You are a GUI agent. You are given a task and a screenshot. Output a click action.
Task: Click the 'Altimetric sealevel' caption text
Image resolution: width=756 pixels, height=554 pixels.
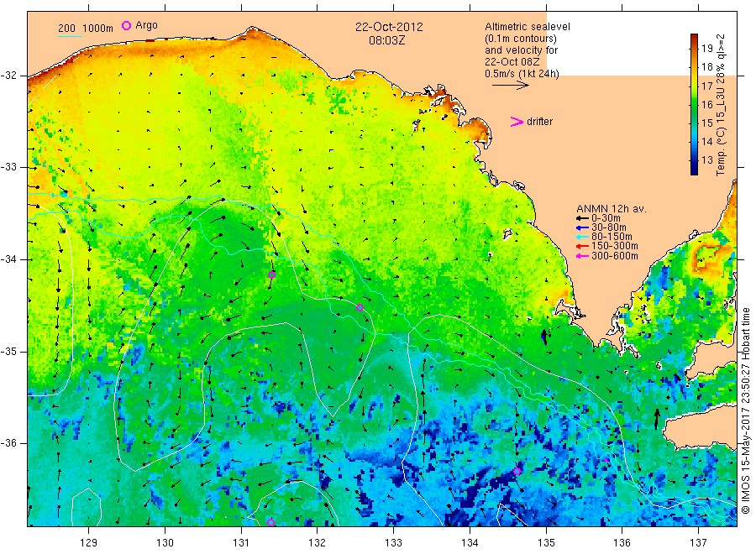(x=528, y=27)
